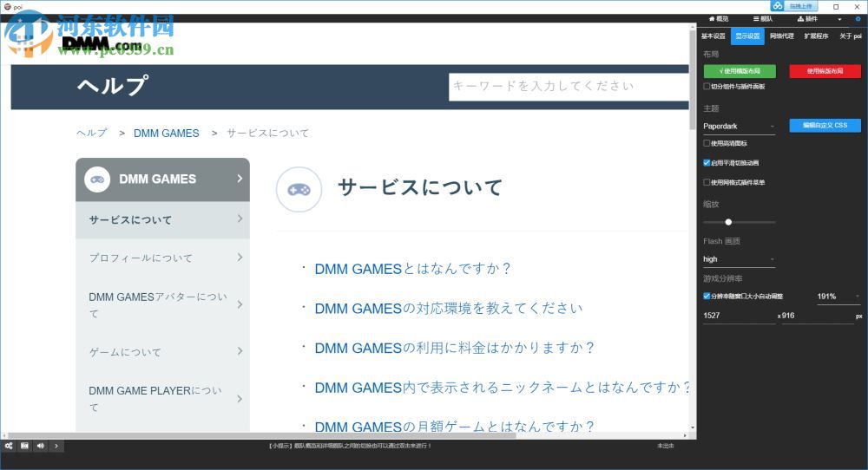
Task: Switch to 显示设置 settings tab
Action: tap(747, 36)
